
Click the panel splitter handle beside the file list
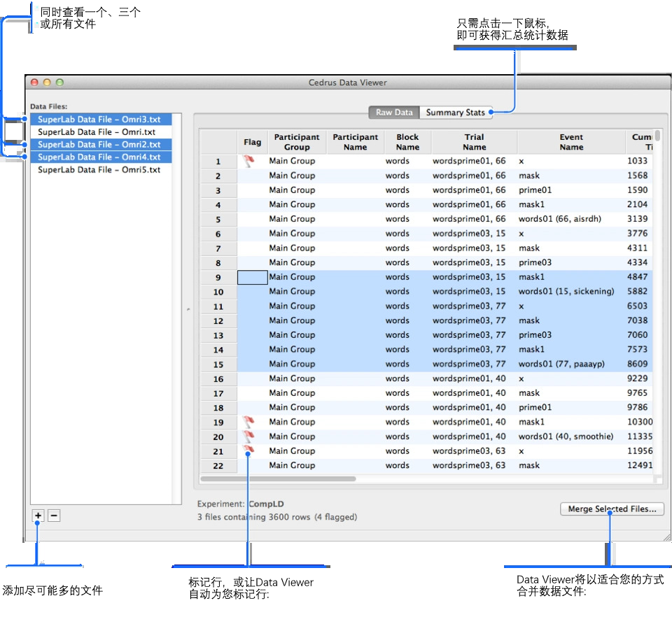(188, 309)
